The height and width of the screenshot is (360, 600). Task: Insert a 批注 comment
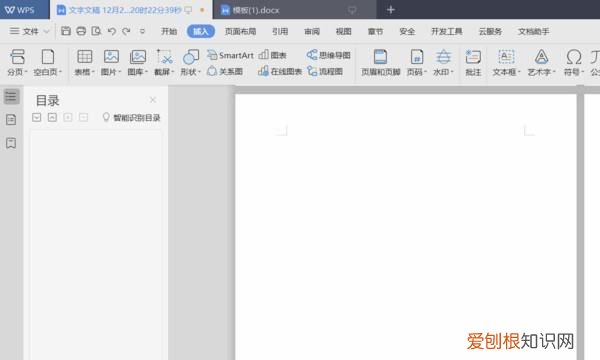click(473, 62)
